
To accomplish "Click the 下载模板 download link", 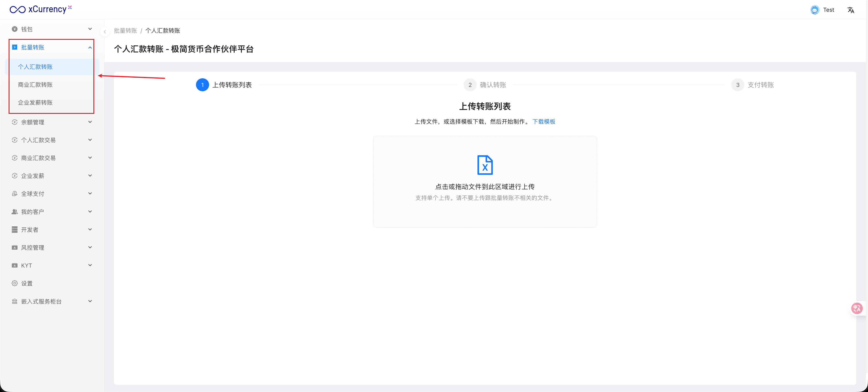I will tap(543, 122).
